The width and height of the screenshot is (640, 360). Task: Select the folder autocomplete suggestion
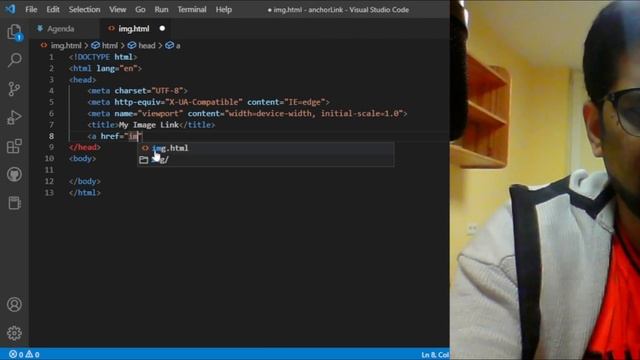[265, 160]
